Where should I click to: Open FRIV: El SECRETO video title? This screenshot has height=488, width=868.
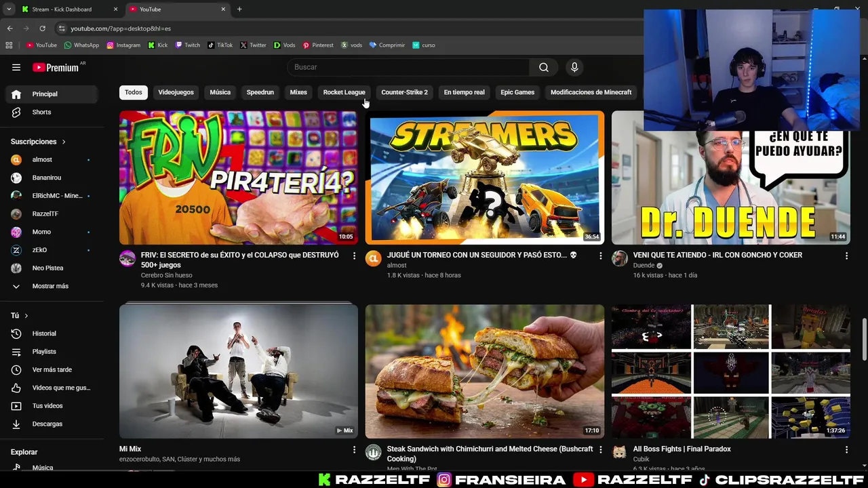click(240, 260)
